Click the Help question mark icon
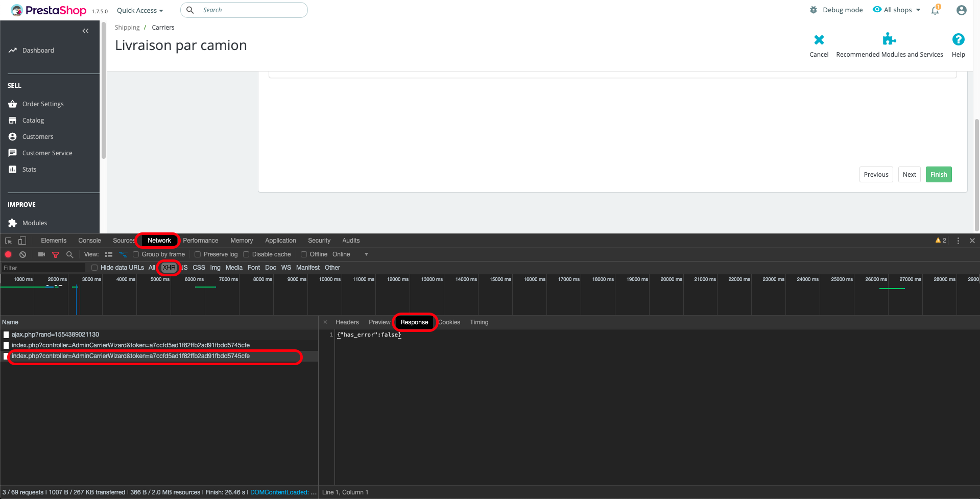Image resolution: width=980 pixels, height=499 pixels. pyautogui.click(x=958, y=39)
